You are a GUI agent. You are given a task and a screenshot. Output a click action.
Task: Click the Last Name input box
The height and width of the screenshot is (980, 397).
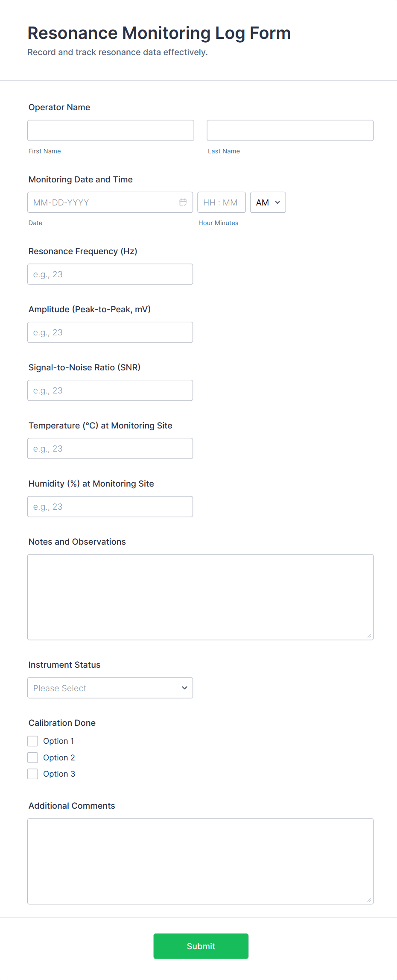[x=290, y=130]
